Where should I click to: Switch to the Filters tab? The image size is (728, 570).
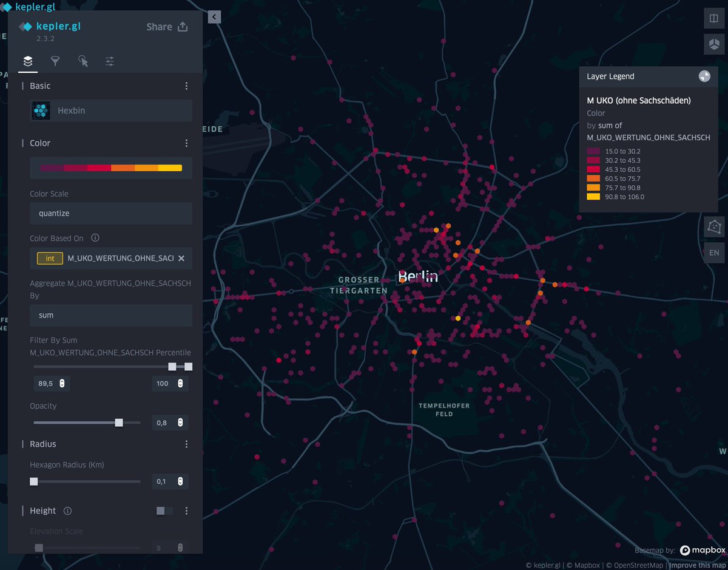(55, 61)
